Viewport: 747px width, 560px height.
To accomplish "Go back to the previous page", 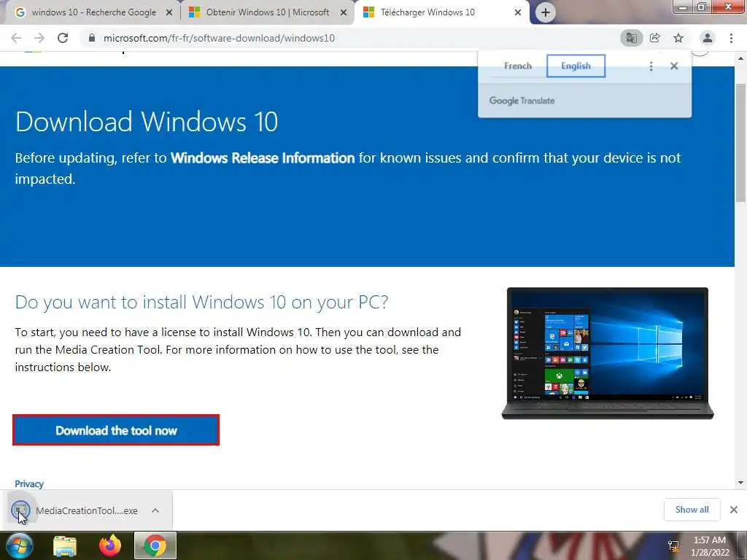I will click(16, 38).
